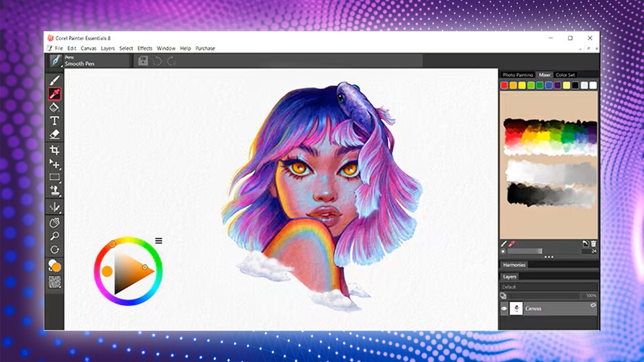Open the Help menu
This screenshot has height=362, width=644.
185,48
